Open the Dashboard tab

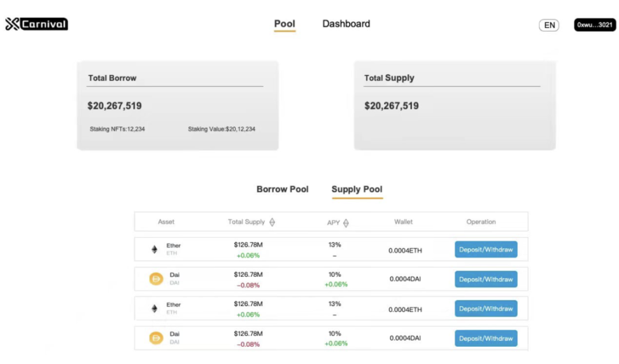[346, 24]
